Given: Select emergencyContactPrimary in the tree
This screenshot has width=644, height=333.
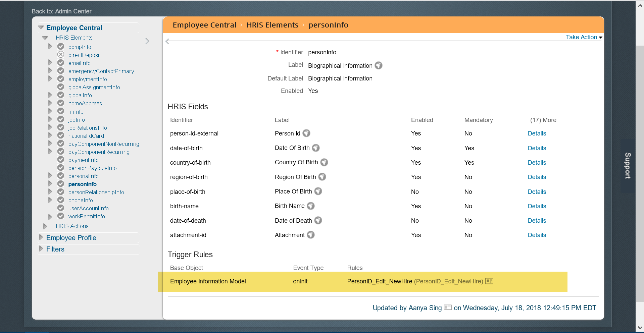Looking at the screenshot, I should [x=101, y=71].
